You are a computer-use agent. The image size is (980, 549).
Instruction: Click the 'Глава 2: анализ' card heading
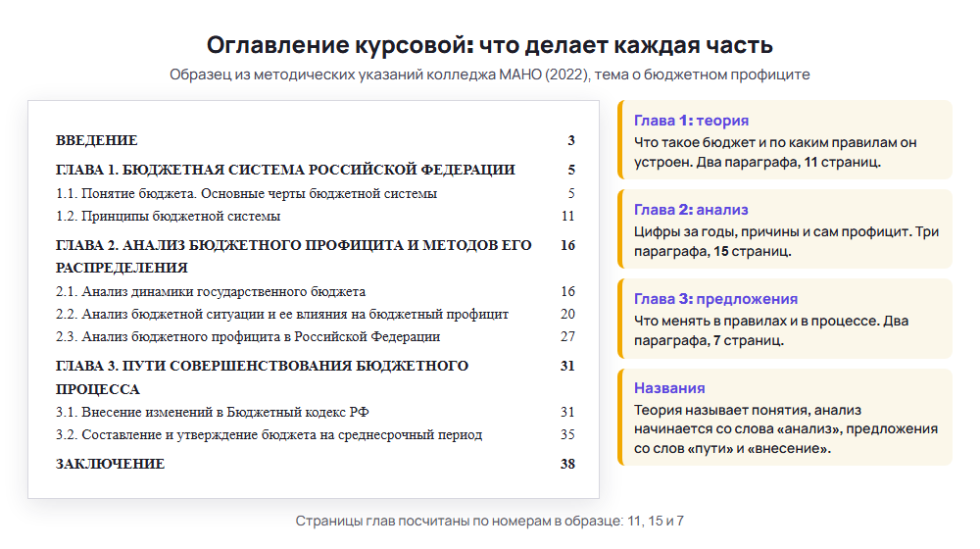(691, 210)
